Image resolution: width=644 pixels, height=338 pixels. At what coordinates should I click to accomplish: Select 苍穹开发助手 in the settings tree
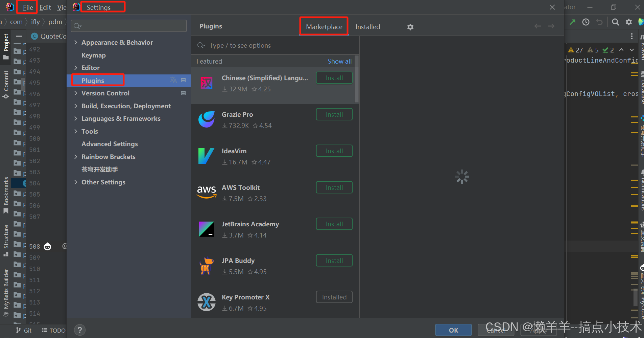[100, 169]
